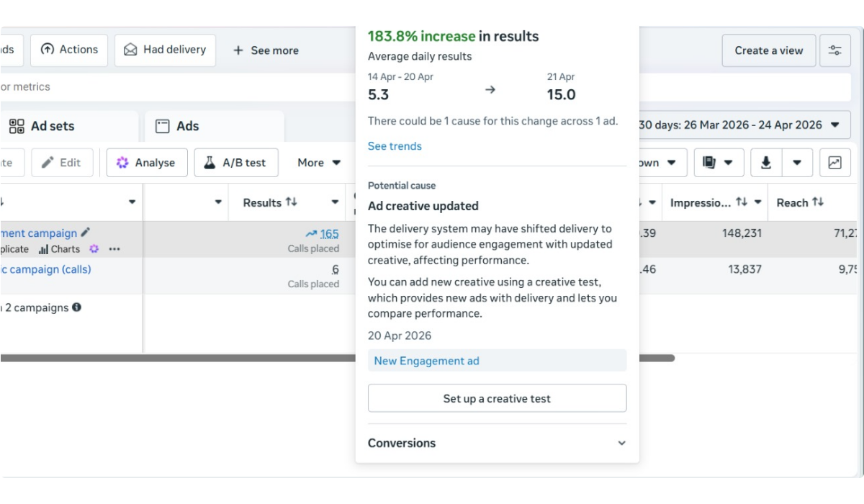This screenshot has height=504, width=864.
Task: Filter by Had delivery
Action: pos(165,50)
